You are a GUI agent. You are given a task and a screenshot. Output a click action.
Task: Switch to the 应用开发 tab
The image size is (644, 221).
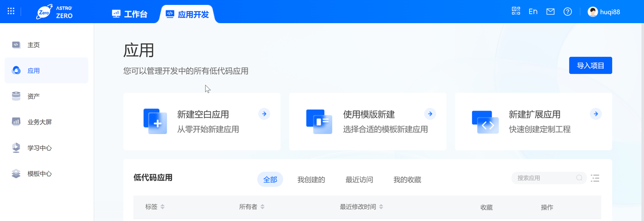[x=187, y=14]
